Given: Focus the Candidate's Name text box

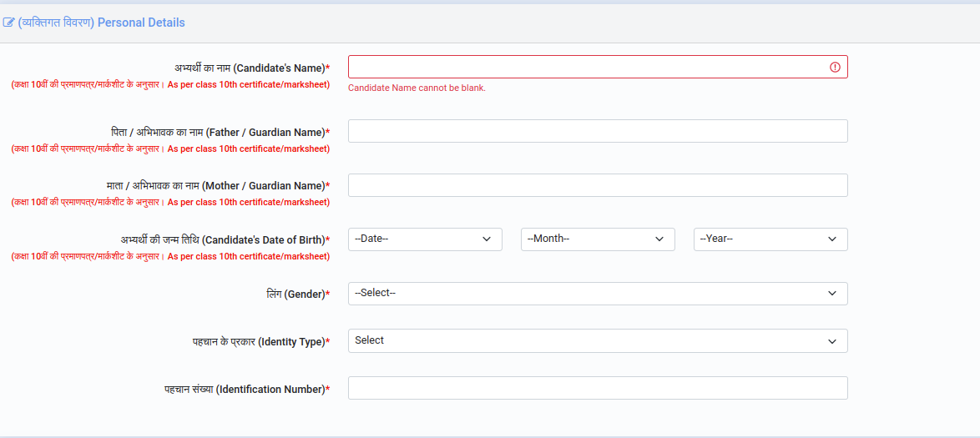Looking at the screenshot, I should coord(584,67).
